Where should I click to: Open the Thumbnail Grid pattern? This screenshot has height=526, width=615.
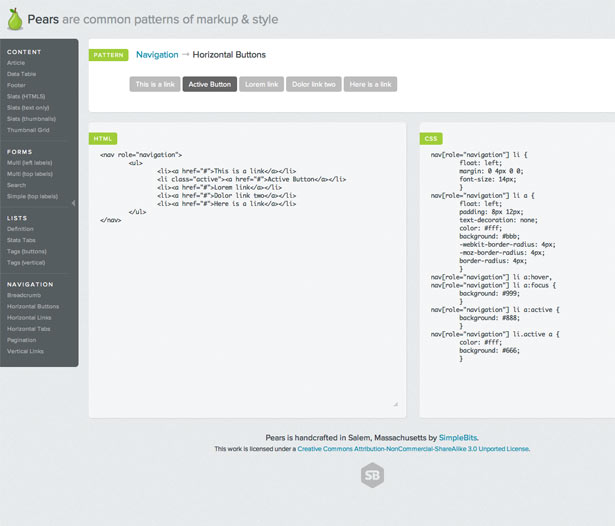point(28,130)
